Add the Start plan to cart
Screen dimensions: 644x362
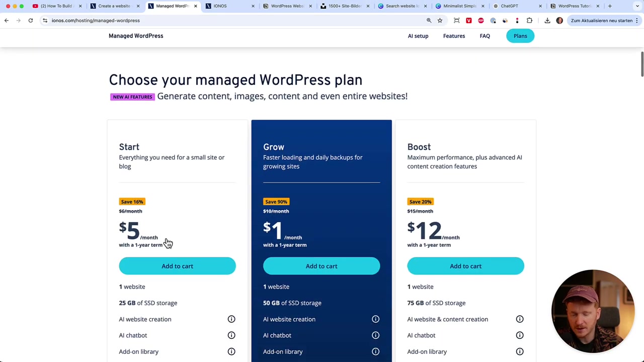pos(177,266)
